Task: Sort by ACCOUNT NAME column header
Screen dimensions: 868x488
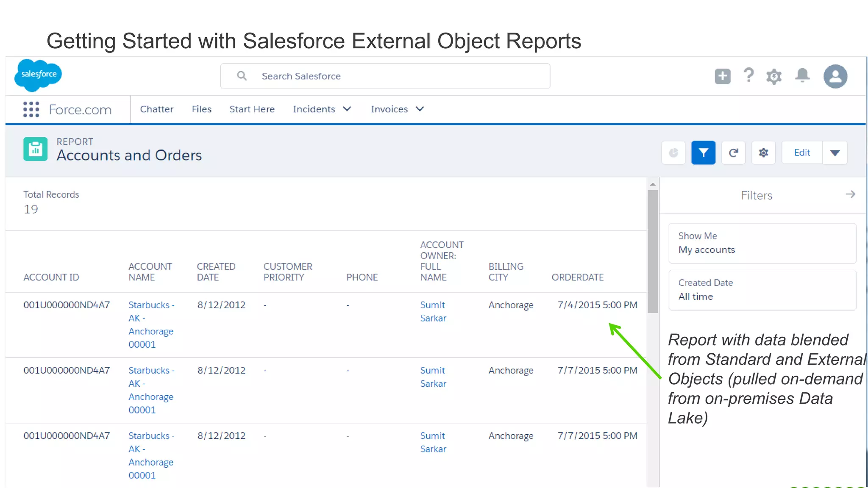Action: 150,272
